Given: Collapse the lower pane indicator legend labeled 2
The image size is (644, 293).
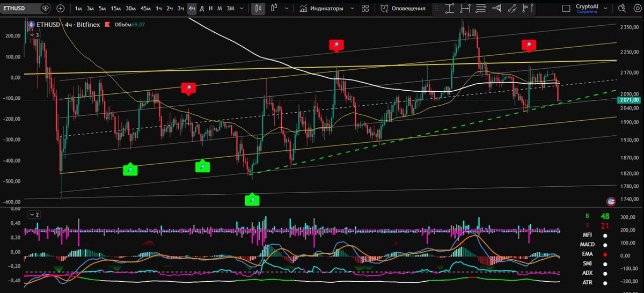Looking at the screenshot, I should tap(35, 215).
